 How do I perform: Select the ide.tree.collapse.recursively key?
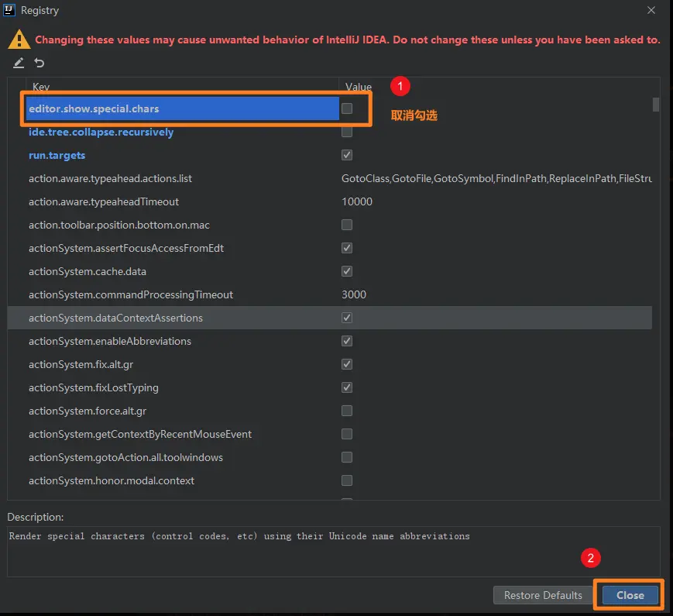coord(101,132)
